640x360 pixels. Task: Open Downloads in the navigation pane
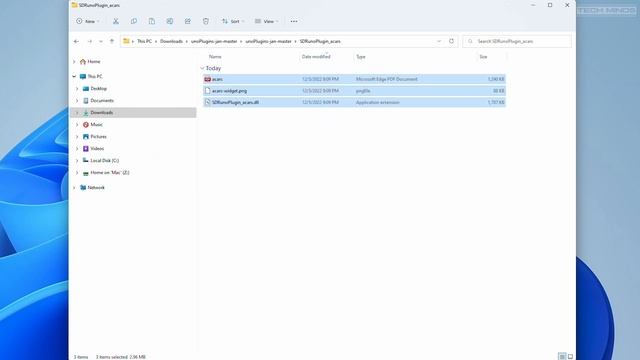(102, 112)
